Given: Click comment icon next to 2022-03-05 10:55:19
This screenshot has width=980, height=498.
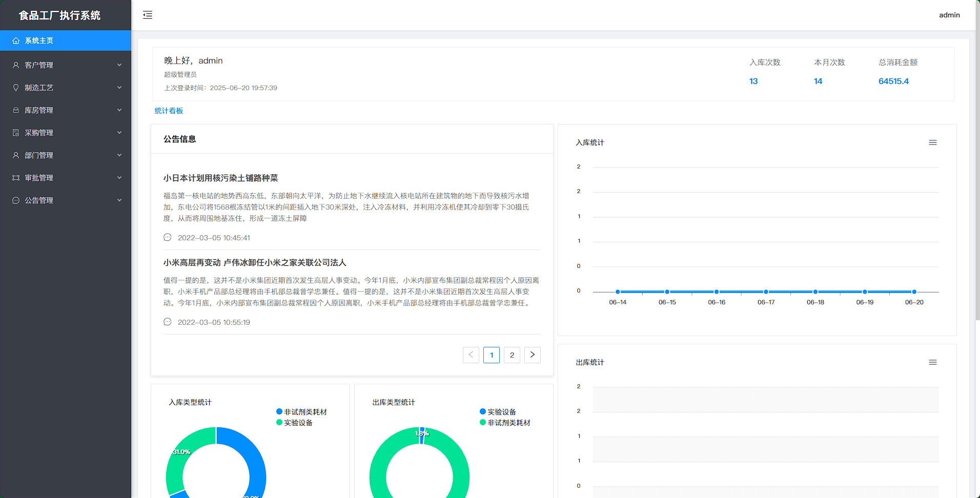Looking at the screenshot, I should pyautogui.click(x=168, y=322).
